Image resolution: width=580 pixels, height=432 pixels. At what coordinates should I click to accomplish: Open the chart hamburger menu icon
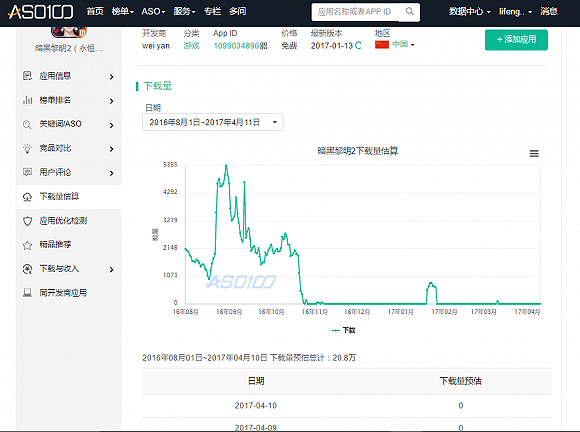(534, 153)
